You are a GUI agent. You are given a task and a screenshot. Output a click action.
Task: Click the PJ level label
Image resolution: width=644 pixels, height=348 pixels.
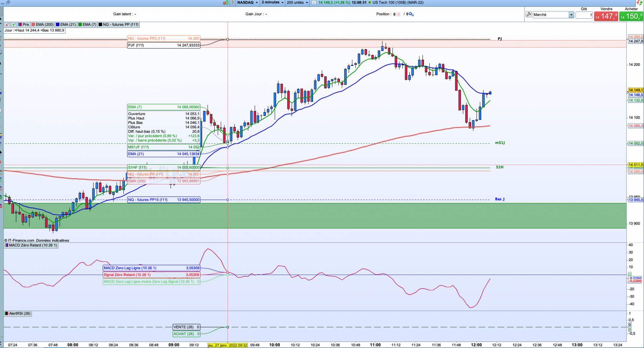click(500, 39)
